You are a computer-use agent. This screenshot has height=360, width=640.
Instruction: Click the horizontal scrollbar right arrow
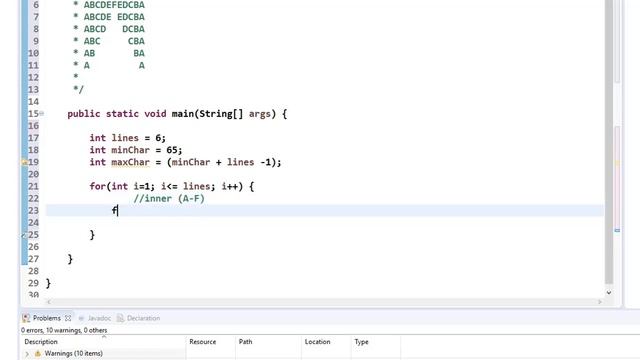(x=600, y=302)
